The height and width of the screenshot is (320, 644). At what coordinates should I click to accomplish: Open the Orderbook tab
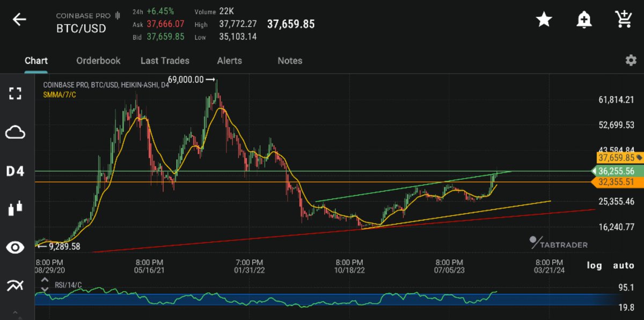98,61
